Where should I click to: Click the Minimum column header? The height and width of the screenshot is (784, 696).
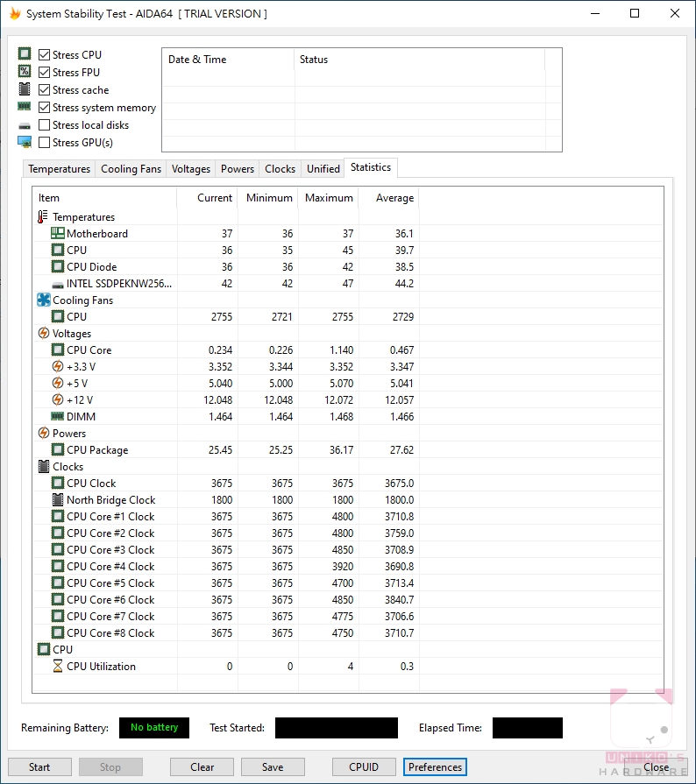[267, 198]
